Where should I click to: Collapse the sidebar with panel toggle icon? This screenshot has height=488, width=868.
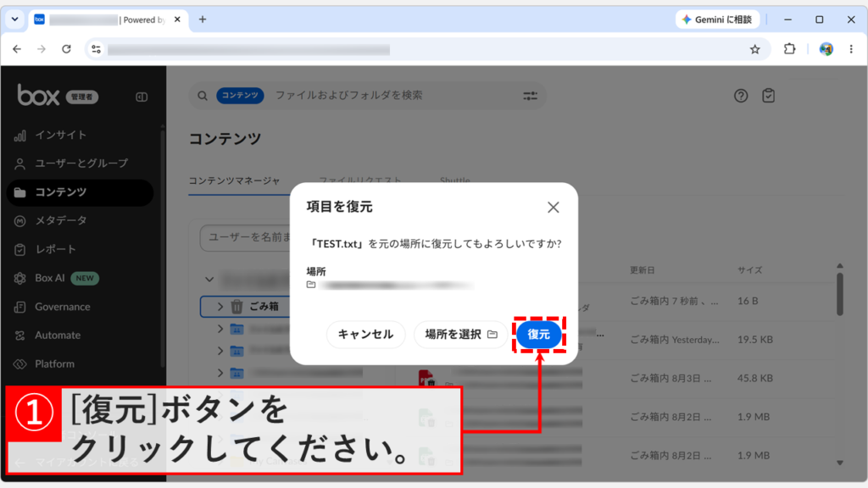point(142,97)
